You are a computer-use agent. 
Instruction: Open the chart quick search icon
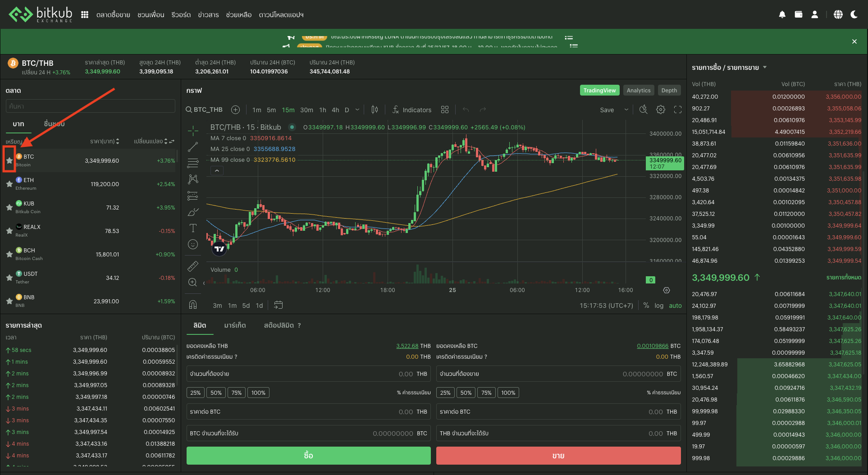point(644,110)
